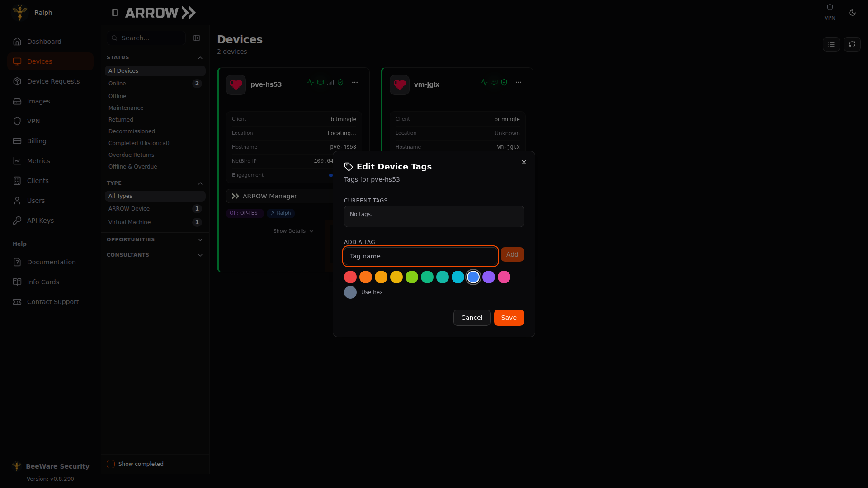Check the Show completed checkbox

pos(111,464)
